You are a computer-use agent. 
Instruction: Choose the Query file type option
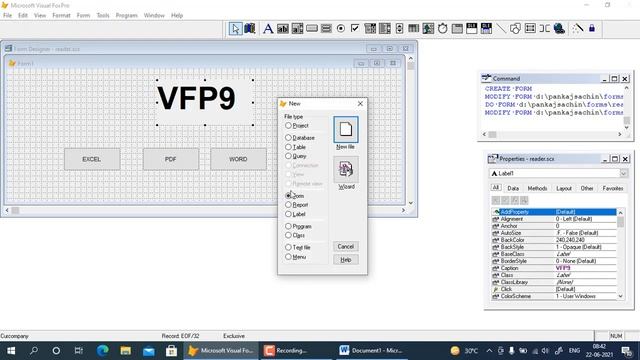[296, 156]
